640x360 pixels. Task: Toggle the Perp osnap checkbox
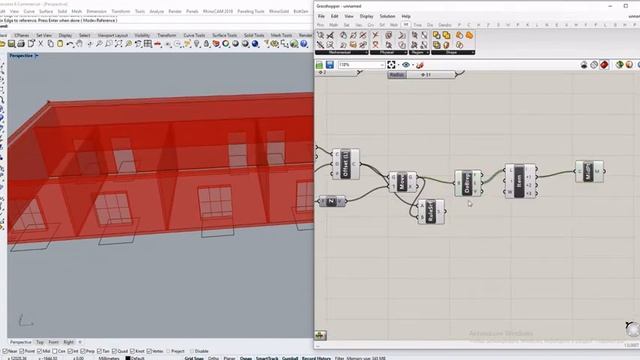tap(83, 351)
